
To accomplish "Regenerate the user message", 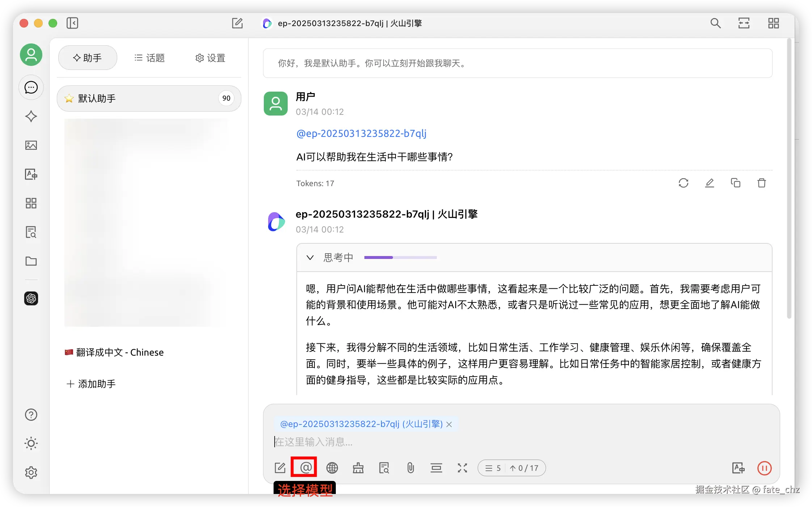I will [x=683, y=183].
